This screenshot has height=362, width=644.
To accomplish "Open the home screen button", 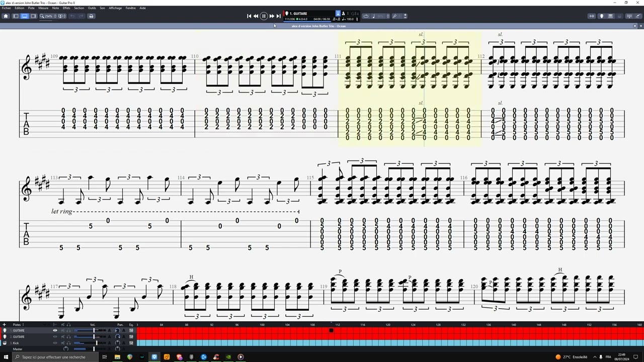I will [6, 16].
